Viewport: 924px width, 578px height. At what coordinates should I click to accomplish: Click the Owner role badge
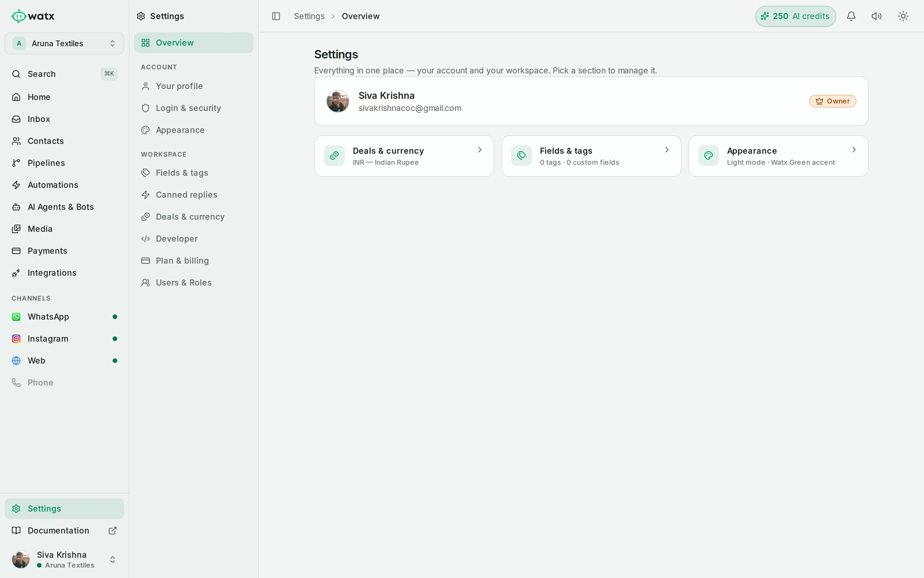pyautogui.click(x=832, y=101)
